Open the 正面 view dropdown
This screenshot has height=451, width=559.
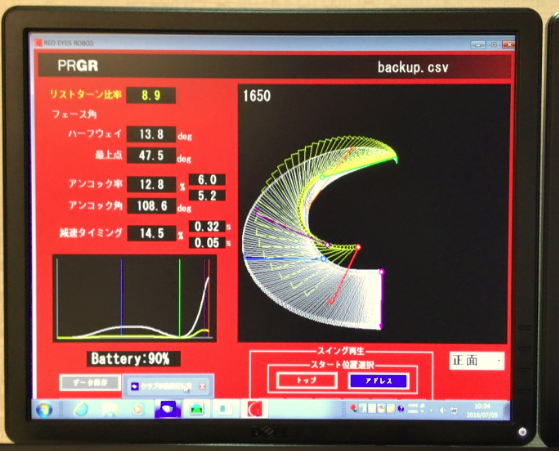477,361
